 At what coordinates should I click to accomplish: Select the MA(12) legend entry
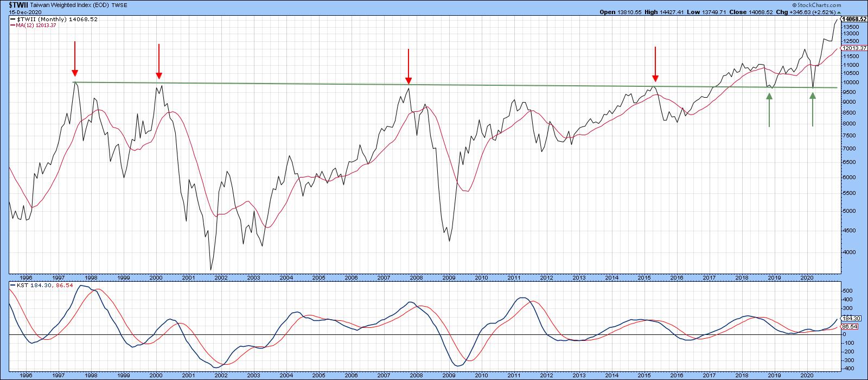pyautogui.click(x=35, y=26)
